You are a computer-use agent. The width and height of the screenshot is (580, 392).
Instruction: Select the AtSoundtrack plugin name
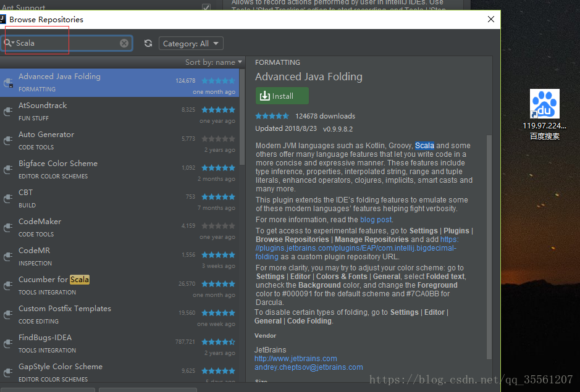43,106
